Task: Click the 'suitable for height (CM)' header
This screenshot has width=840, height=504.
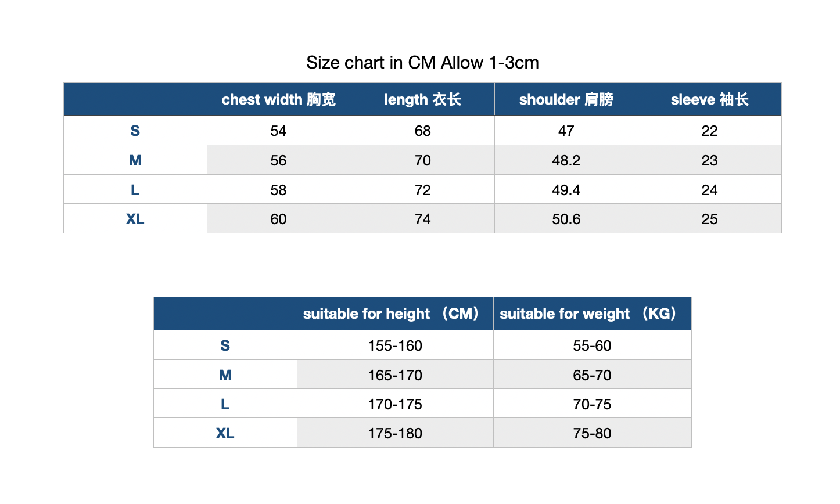Action: tap(395, 314)
